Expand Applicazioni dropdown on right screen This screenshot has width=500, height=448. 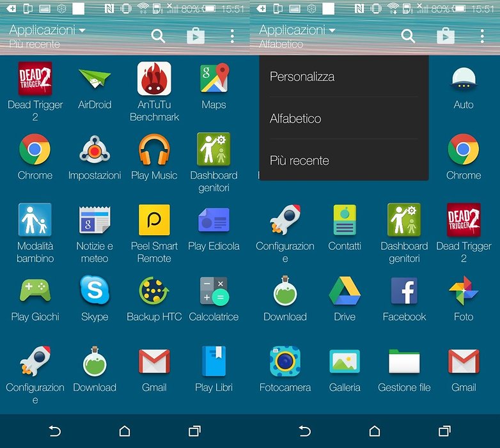[297, 30]
